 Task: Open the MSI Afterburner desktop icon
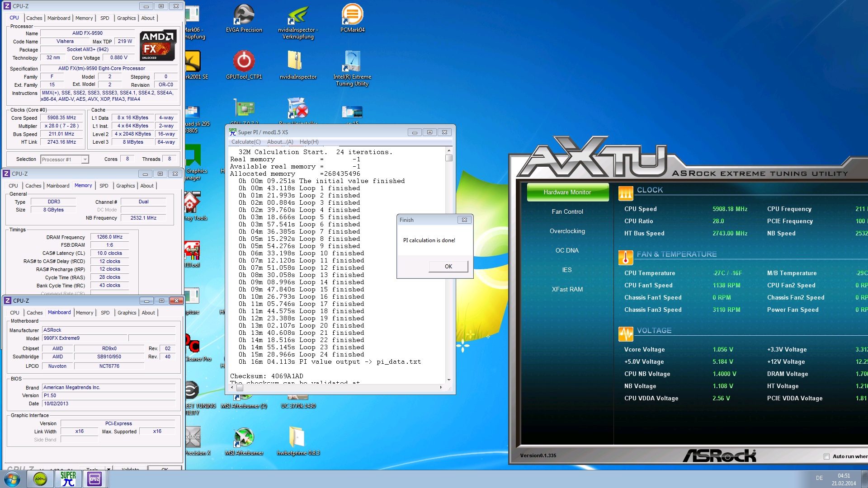(x=244, y=441)
